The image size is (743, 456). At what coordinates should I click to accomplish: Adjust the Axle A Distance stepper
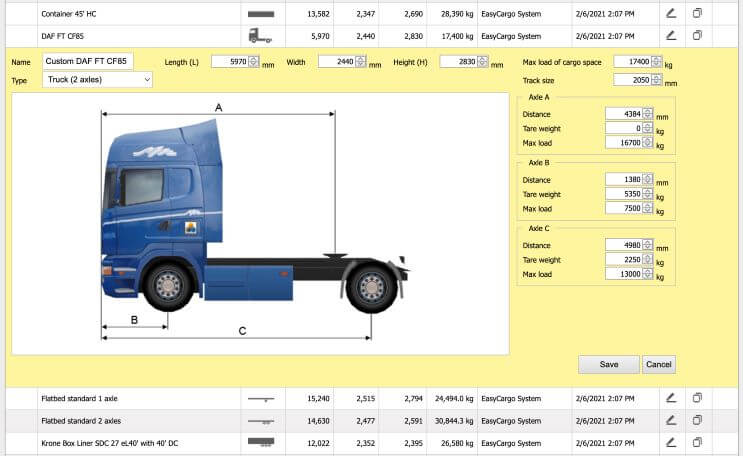coord(648,114)
